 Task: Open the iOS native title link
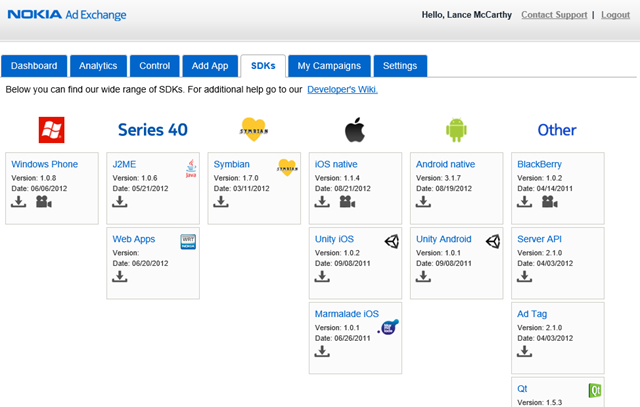336,164
